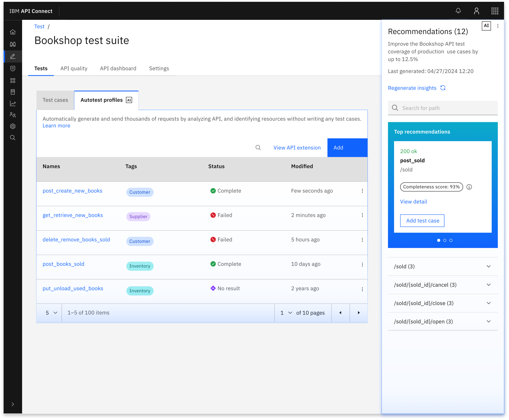Open get_retrieve_new_books profile

pos(73,215)
